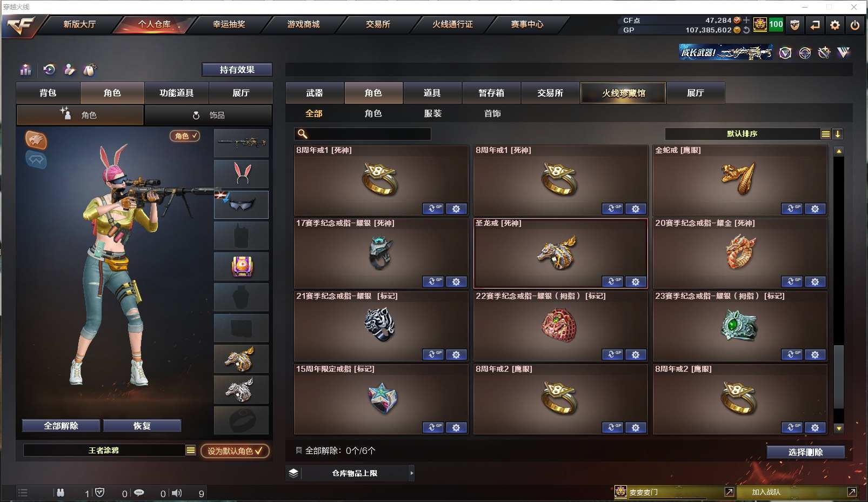Toggle the 角色 checkmark above character

(x=185, y=136)
